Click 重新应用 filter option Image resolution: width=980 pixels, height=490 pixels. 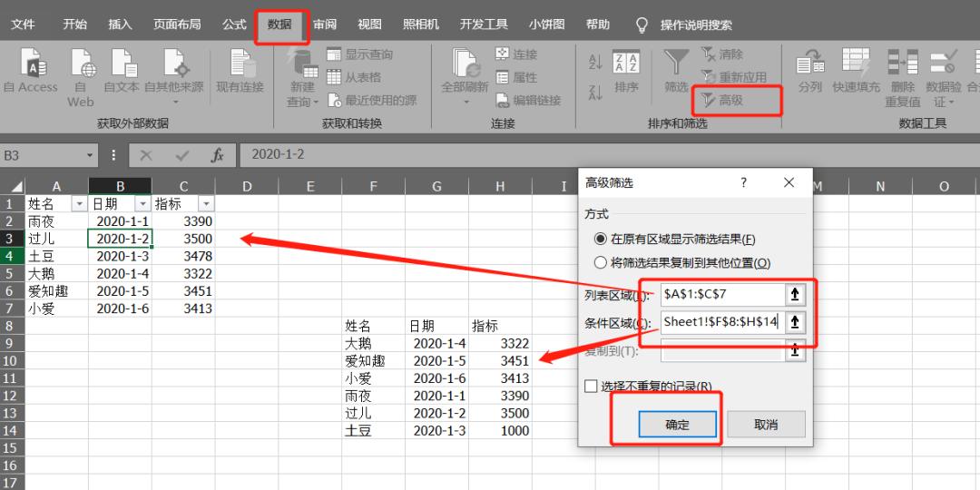pyautogui.click(x=734, y=77)
